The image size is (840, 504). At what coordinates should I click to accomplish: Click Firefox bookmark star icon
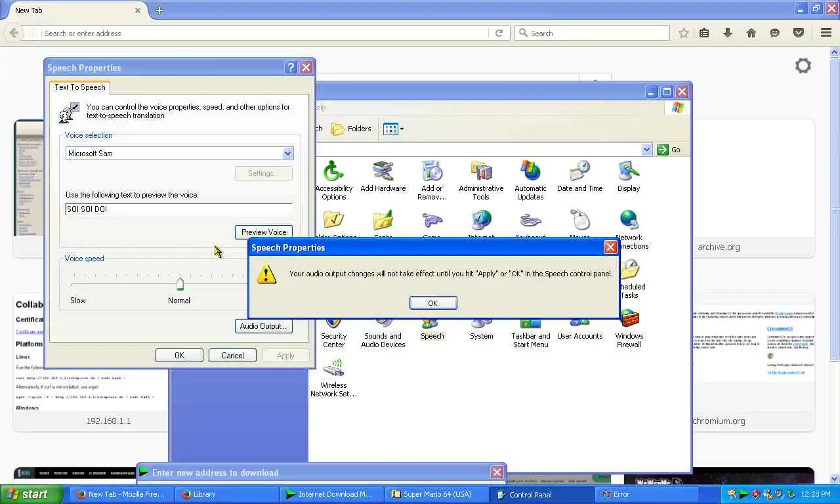[x=684, y=33]
